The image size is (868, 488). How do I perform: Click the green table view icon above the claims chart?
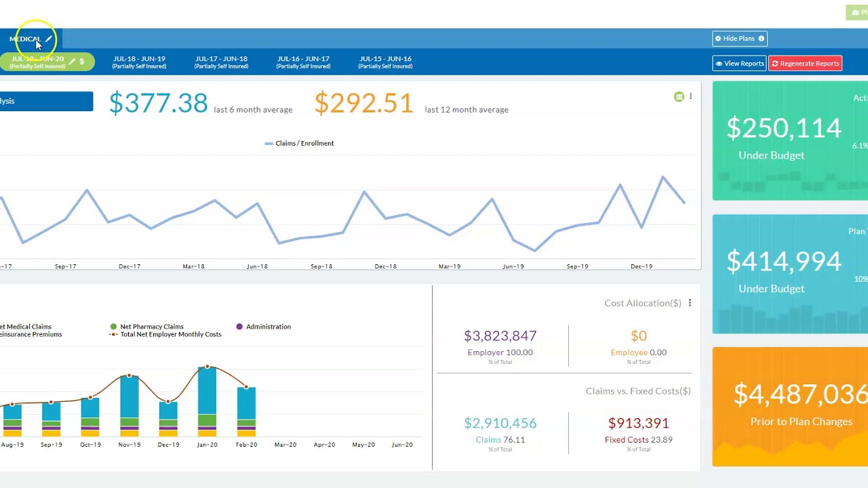click(x=679, y=97)
